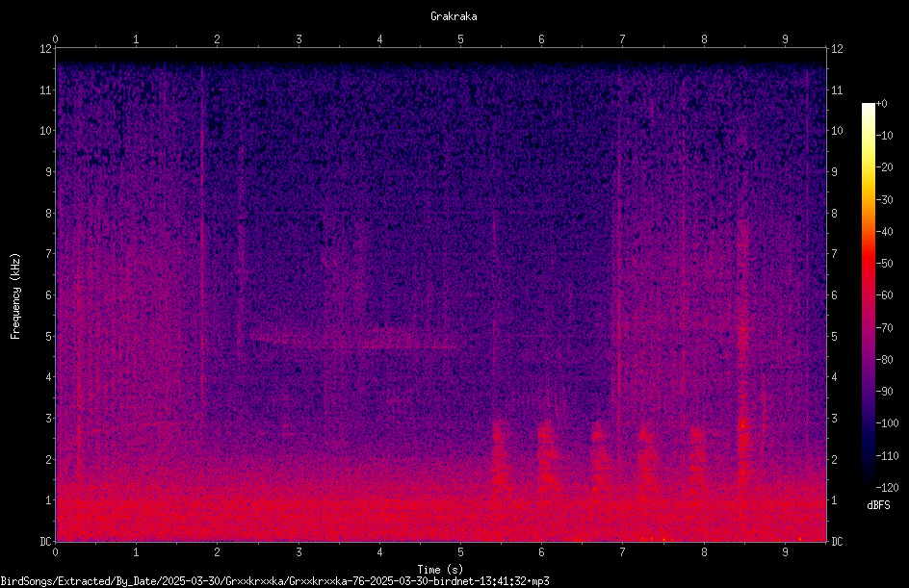The width and height of the screenshot is (909, 588).
Task: Click the DC tick on the right frequency axis
Action: (837, 541)
